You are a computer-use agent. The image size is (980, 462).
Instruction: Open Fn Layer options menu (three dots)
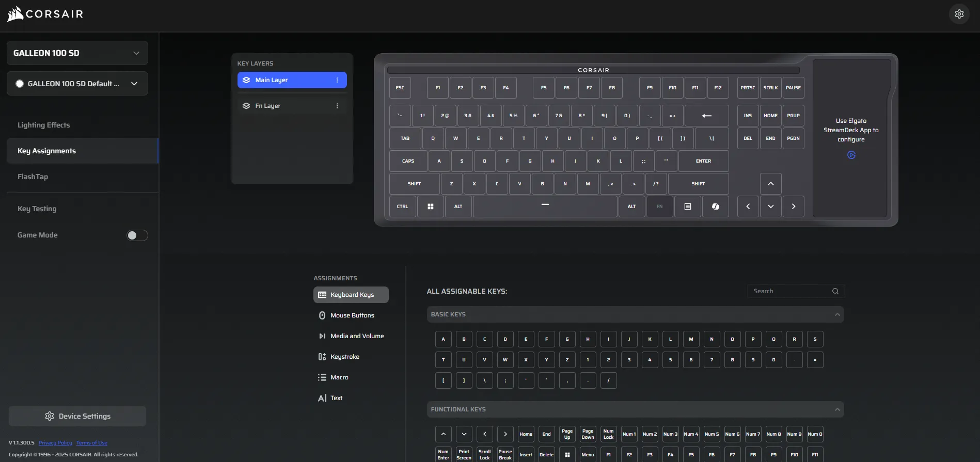point(337,106)
